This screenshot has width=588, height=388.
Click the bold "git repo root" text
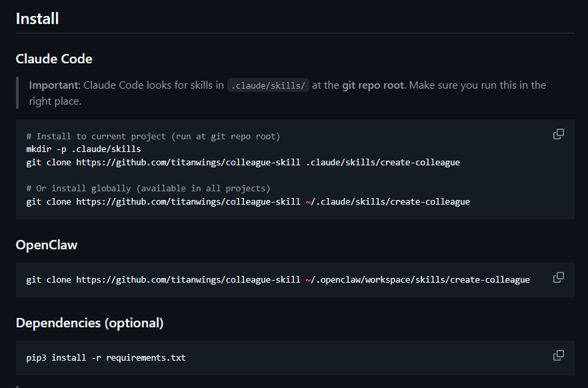click(x=373, y=85)
